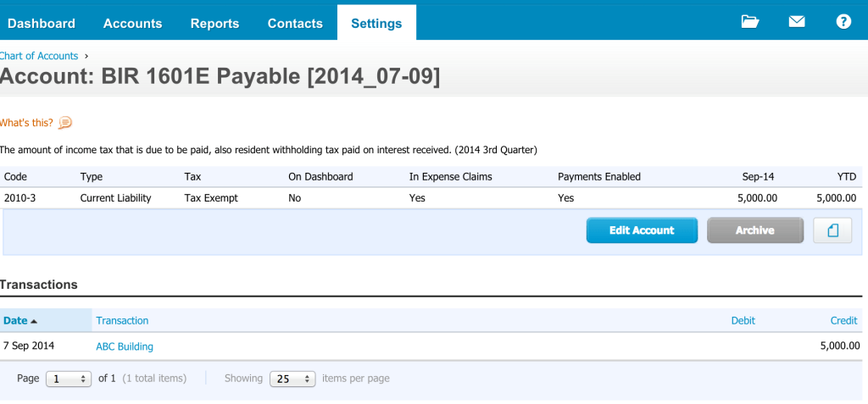Open the page number dropdown

pos(69,379)
